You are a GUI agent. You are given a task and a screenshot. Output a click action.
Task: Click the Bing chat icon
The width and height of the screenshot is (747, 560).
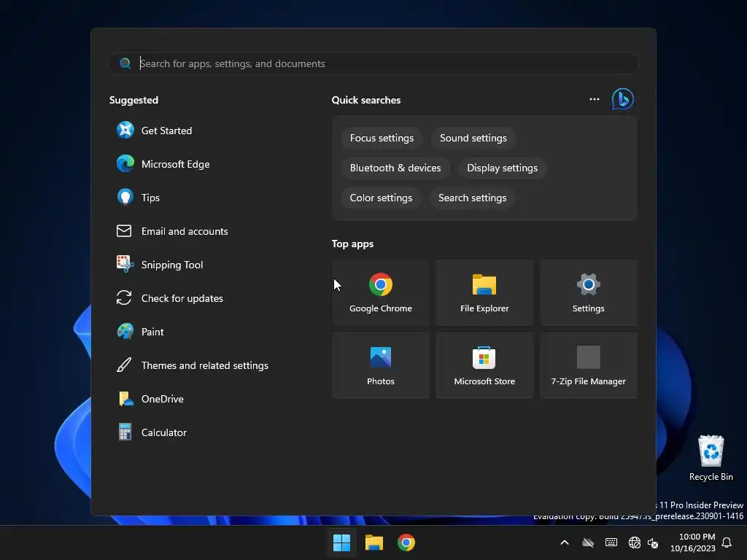click(x=623, y=99)
